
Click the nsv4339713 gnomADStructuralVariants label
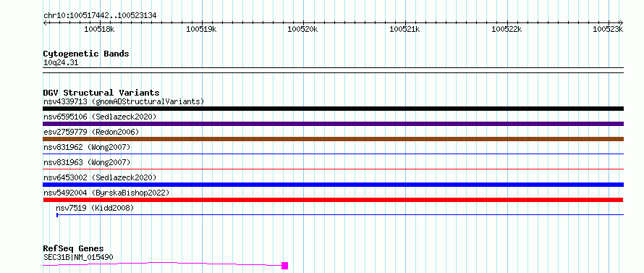[x=124, y=101]
